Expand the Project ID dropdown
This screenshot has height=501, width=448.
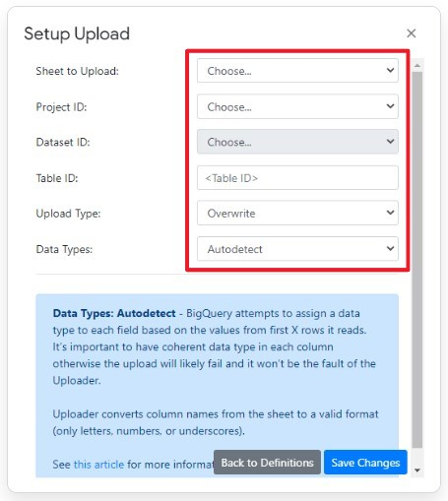(297, 106)
